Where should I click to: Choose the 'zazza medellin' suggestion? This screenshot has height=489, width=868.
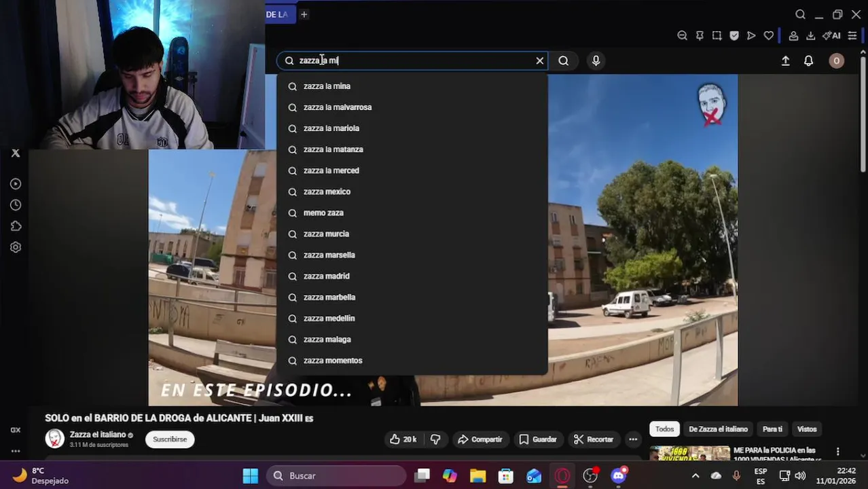[412, 319]
